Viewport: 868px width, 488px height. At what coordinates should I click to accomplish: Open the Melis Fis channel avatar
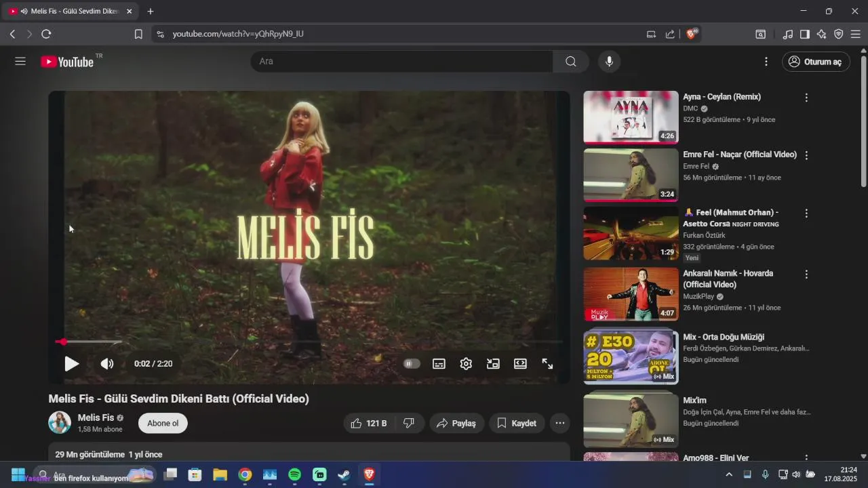(60, 422)
